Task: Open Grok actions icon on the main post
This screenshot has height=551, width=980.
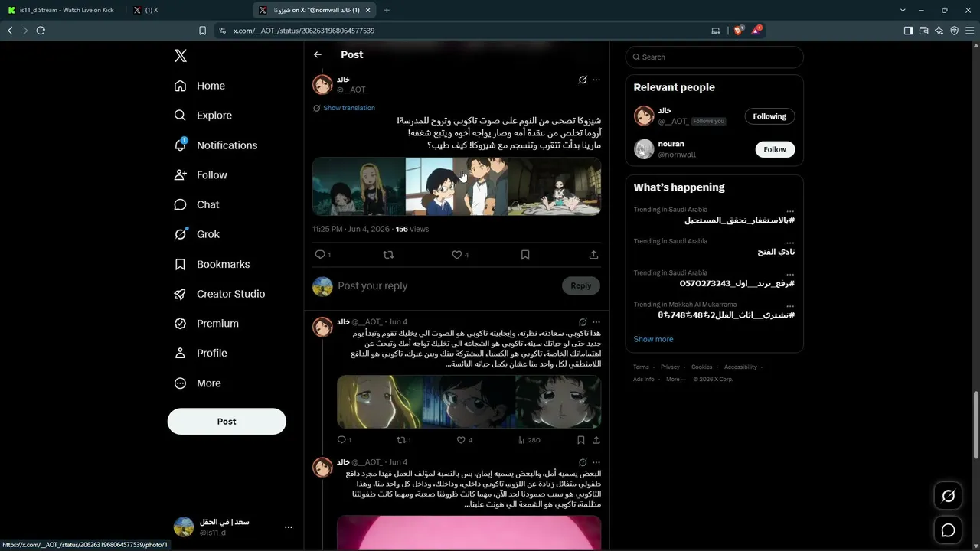Action: point(583,80)
